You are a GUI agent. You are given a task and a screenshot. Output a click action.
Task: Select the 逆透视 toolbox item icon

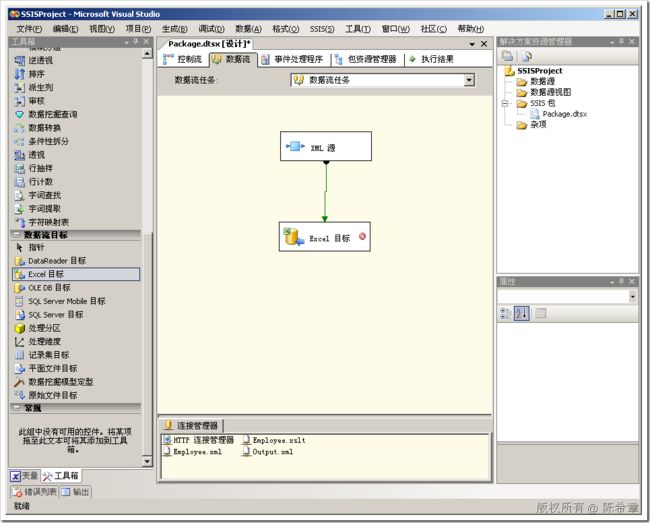point(19,61)
